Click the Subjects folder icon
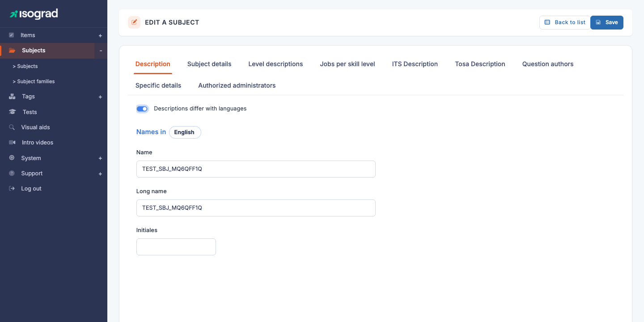This screenshot has height=322, width=644. click(12, 51)
